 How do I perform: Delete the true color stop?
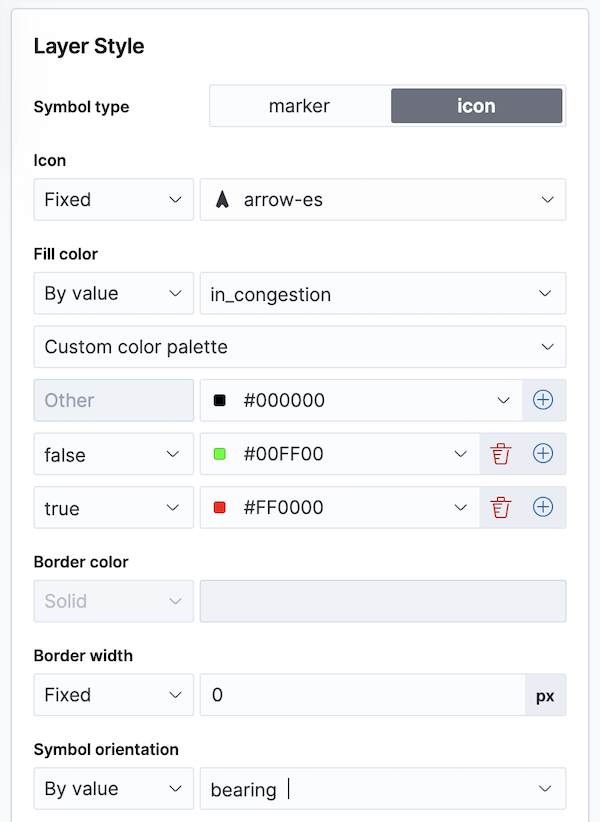[x=501, y=508]
